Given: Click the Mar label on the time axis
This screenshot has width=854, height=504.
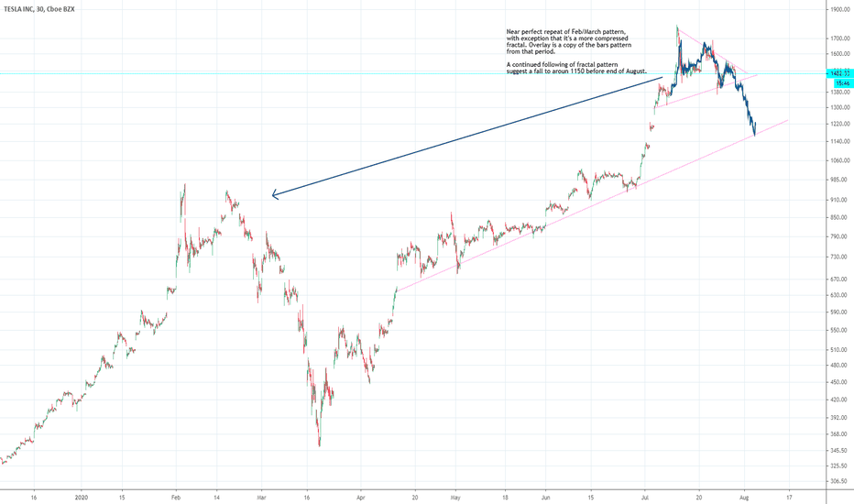Looking at the screenshot, I should (261, 498).
